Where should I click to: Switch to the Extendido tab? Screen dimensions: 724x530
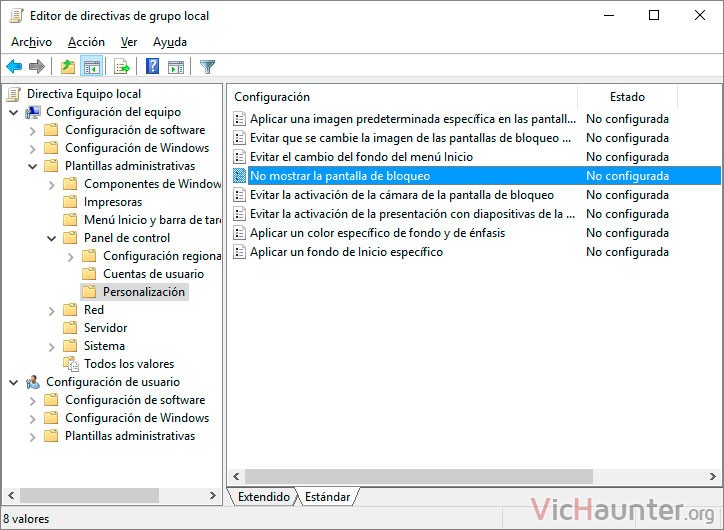point(264,497)
